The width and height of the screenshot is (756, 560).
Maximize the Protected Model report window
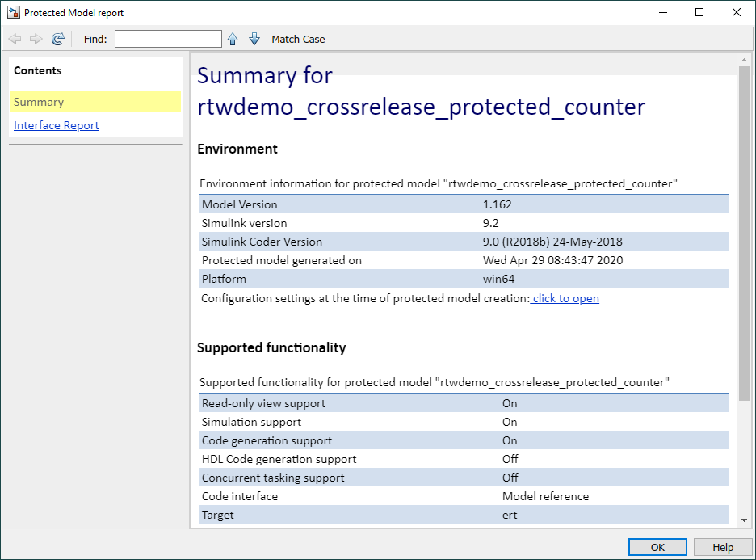coord(699,13)
